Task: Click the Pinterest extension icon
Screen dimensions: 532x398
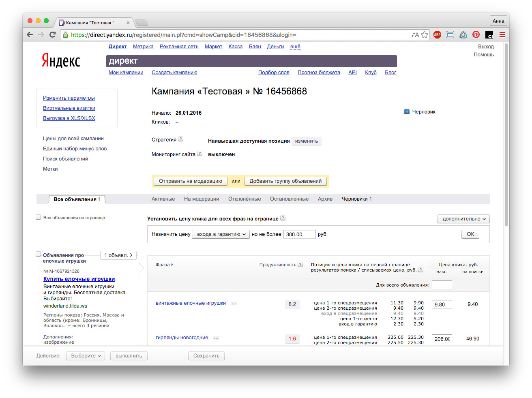Action: [476, 35]
